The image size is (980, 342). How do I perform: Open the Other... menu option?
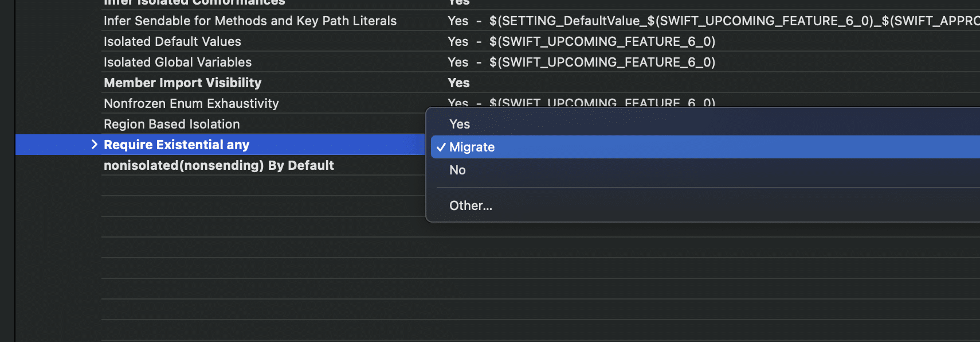[471, 205]
